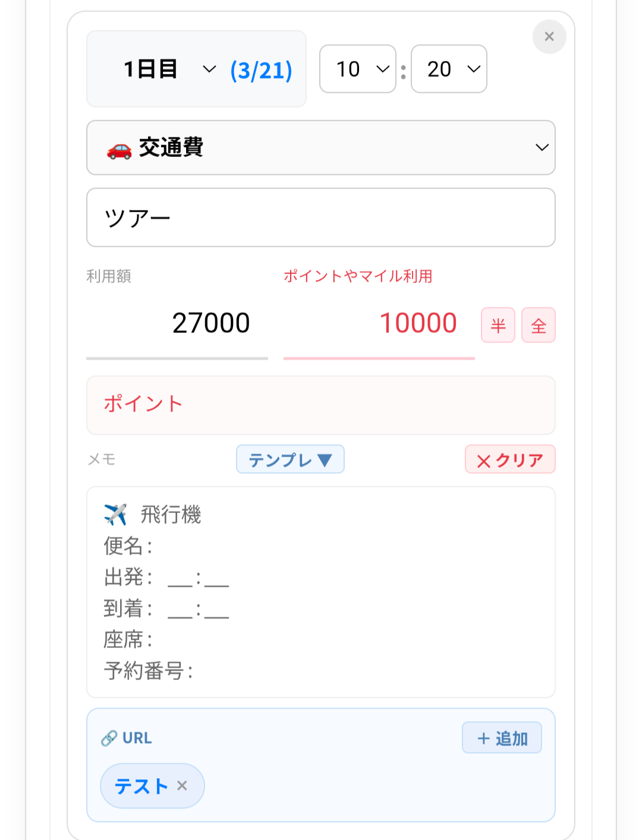The image size is (642, 840).
Task: Expand the 交通費 category dropdown
Action: [x=321, y=147]
